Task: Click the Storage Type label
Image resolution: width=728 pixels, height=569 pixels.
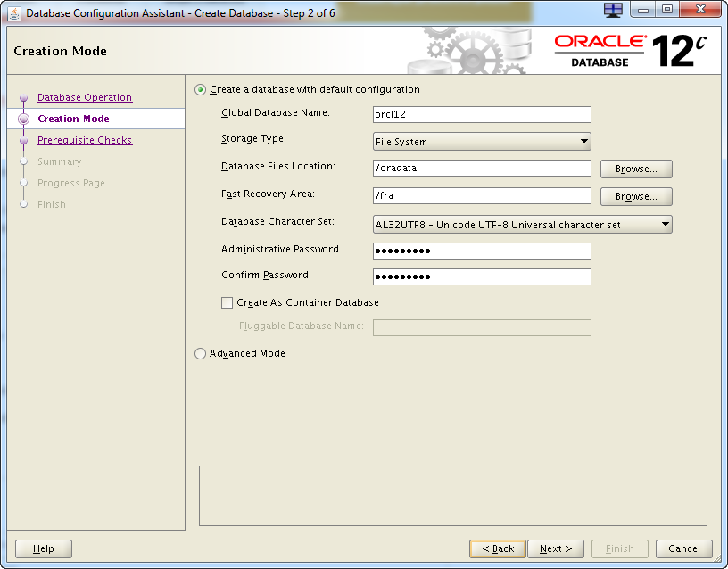Action: pos(253,139)
